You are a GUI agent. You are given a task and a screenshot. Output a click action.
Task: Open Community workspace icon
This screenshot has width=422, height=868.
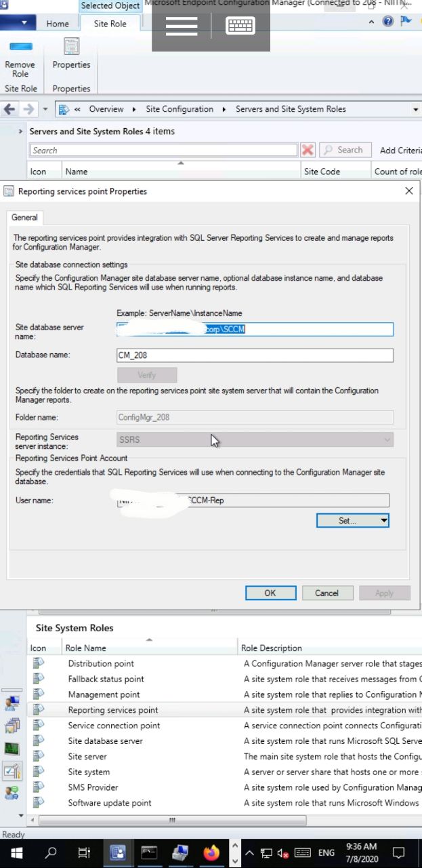click(x=12, y=793)
